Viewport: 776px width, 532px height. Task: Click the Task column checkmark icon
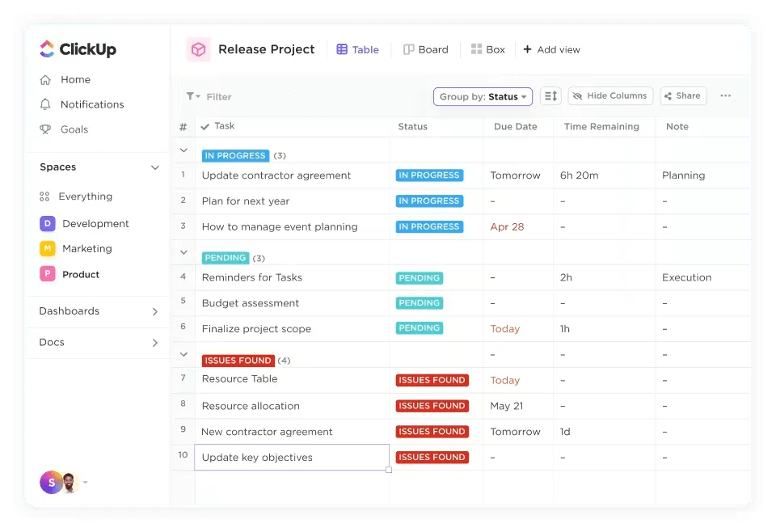pos(205,127)
